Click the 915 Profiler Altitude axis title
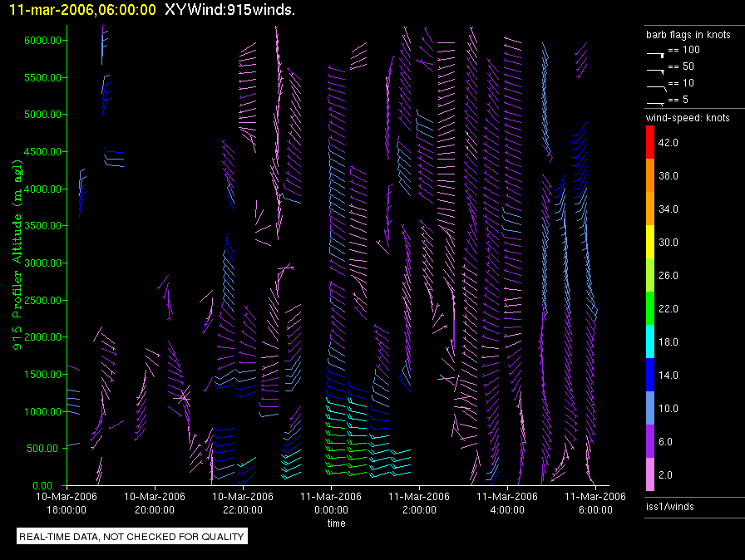The height and width of the screenshot is (560, 745). click(x=14, y=268)
